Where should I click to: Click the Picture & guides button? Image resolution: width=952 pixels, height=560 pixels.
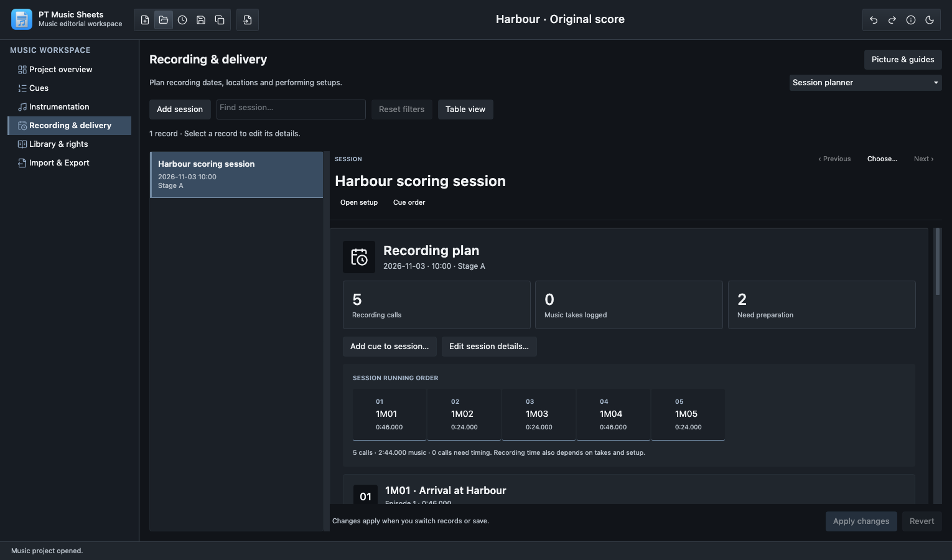coord(903,60)
